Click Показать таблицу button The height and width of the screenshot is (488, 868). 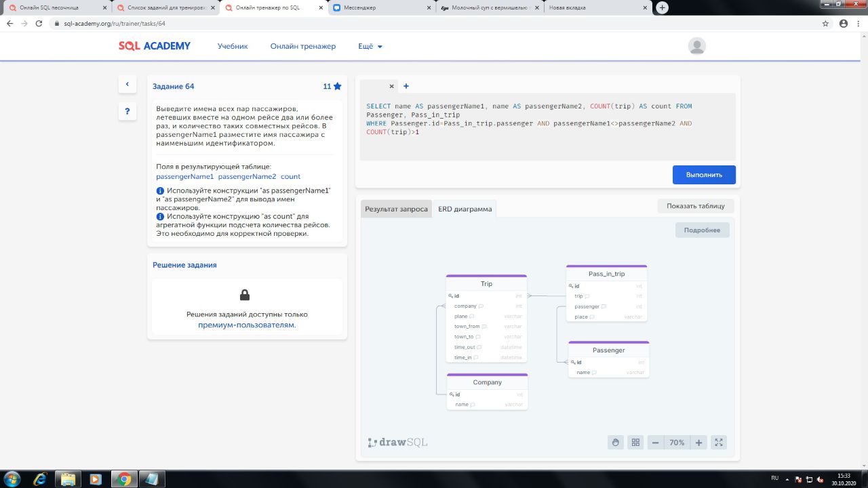[696, 206]
